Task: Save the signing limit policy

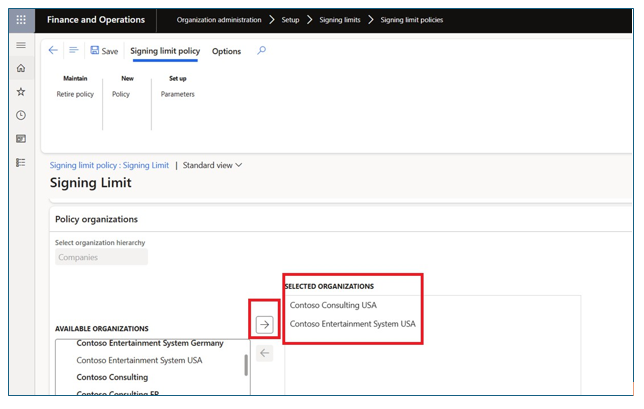Action: point(104,51)
